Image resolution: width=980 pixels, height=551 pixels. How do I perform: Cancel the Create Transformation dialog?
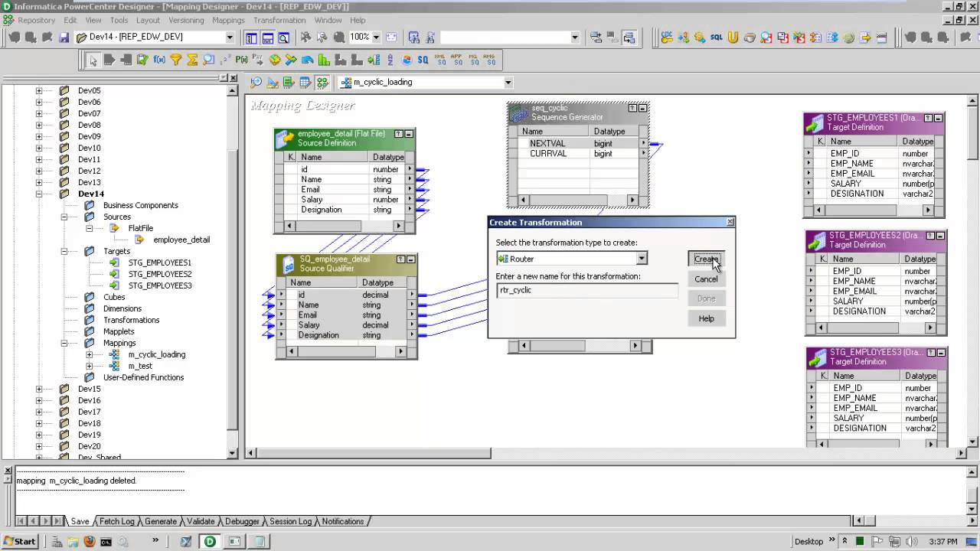point(706,279)
